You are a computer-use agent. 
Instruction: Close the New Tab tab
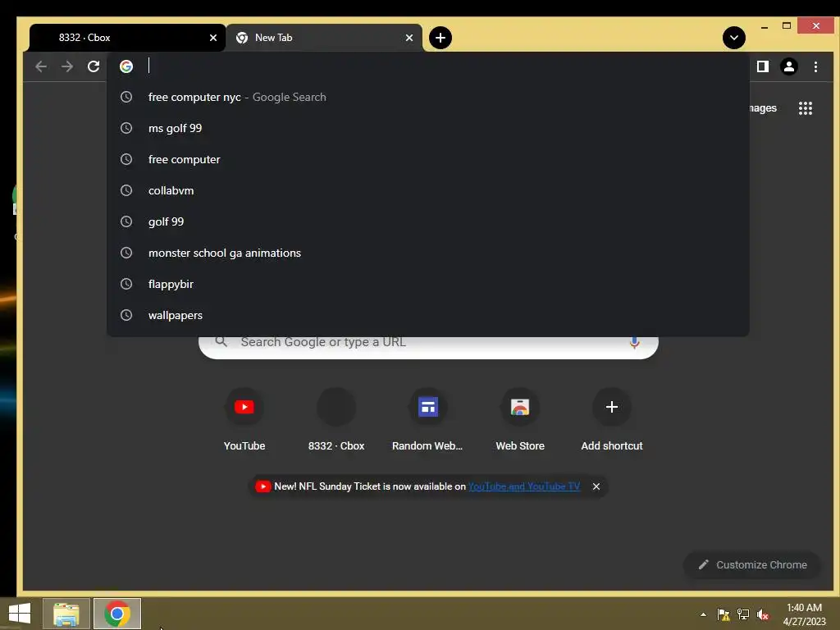(x=409, y=38)
